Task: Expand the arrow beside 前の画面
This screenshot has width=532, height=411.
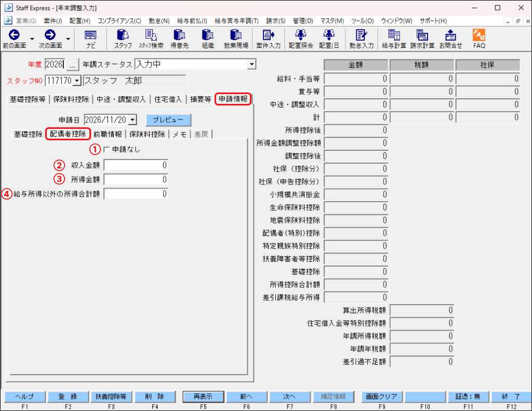Action: tap(32, 38)
